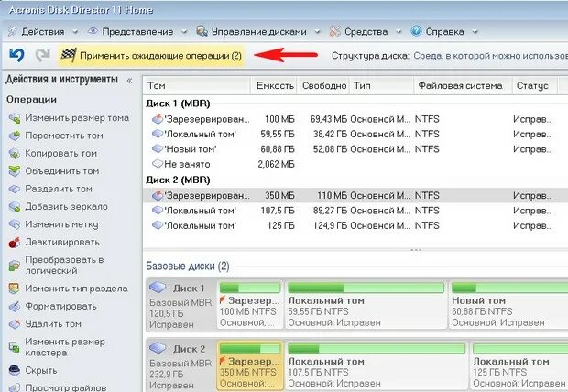The height and width of the screenshot is (392, 568).
Task: Click the Преобразовать в логический icon
Action: tap(15, 266)
